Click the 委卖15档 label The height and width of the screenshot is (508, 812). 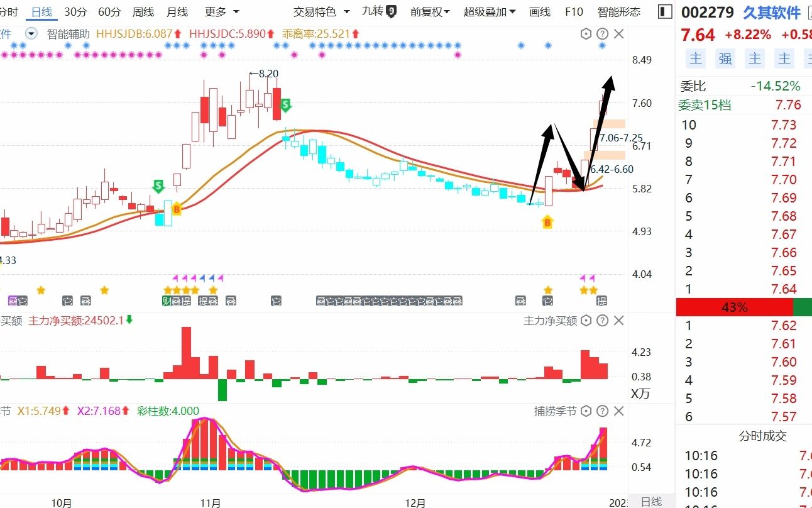pos(705,105)
